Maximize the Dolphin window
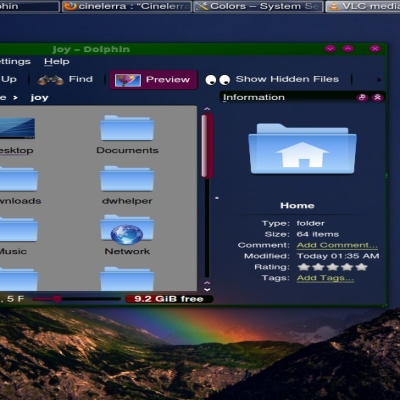The height and width of the screenshot is (400, 400). (348, 49)
